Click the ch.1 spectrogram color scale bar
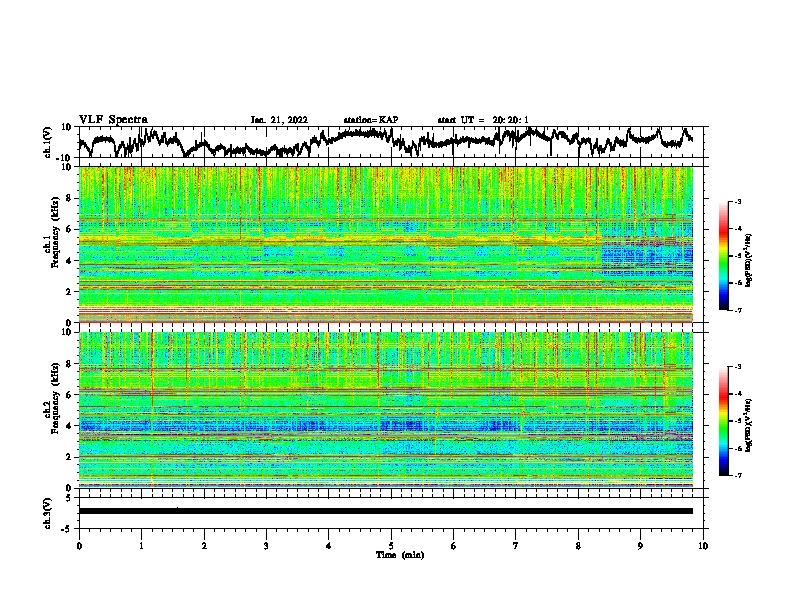This screenshot has width=792, height=612. (x=724, y=256)
